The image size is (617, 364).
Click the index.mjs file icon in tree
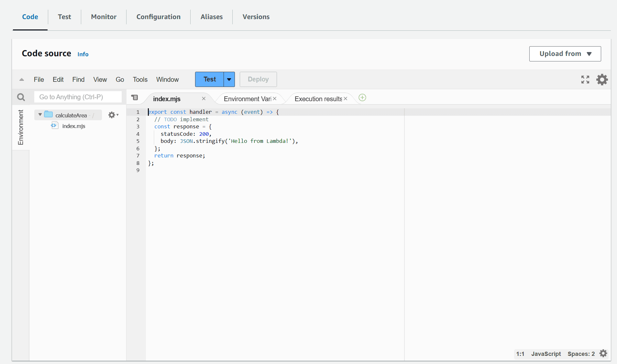[x=54, y=125]
